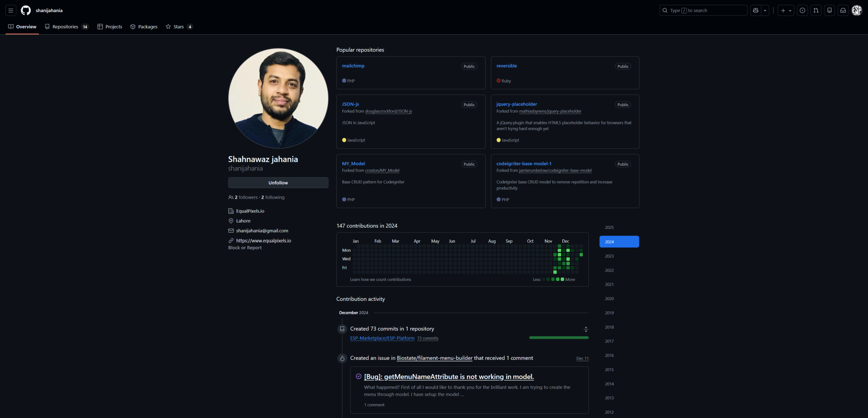The width and height of the screenshot is (868, 418).
Task: Click the search field to type a query
Action: tap(703, 10)
